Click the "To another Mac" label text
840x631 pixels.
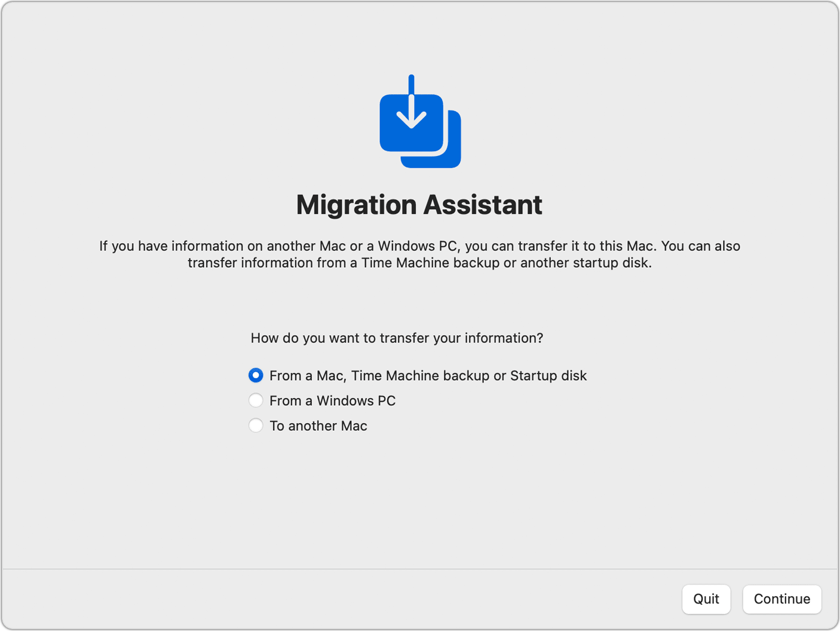[x=318, y=425]
